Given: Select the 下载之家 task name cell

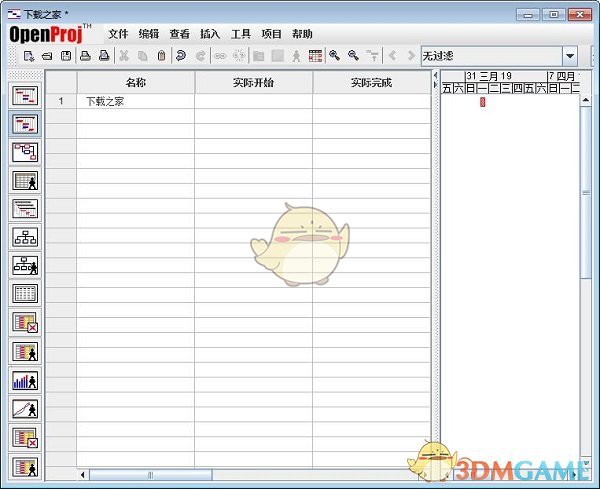Looking at the screenshot, I should 135,101.
